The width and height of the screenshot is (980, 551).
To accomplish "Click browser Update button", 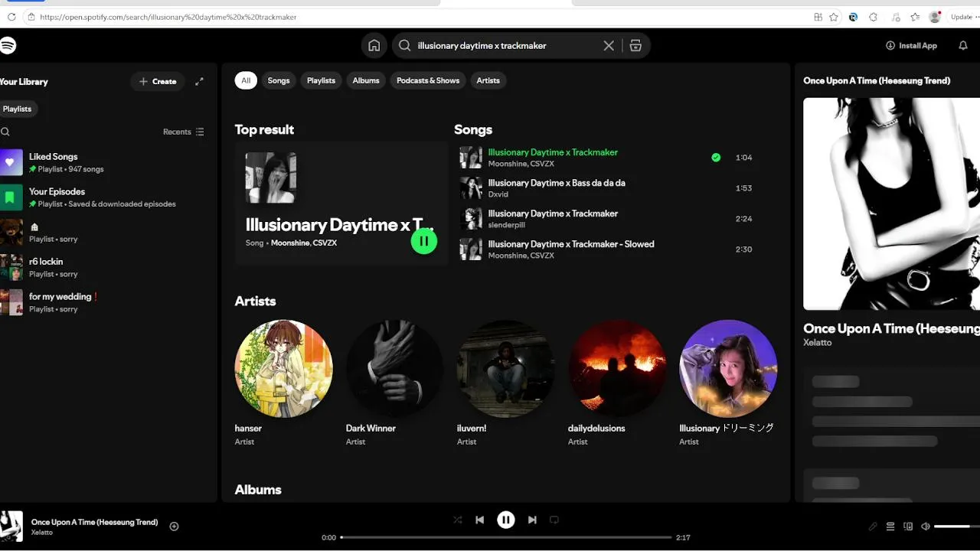I will 962,17.
